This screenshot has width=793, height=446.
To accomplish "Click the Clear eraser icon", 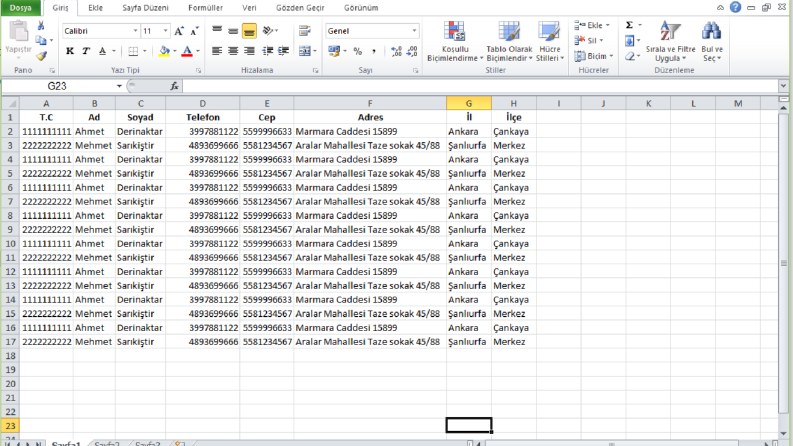I will (x=630, y=56).
